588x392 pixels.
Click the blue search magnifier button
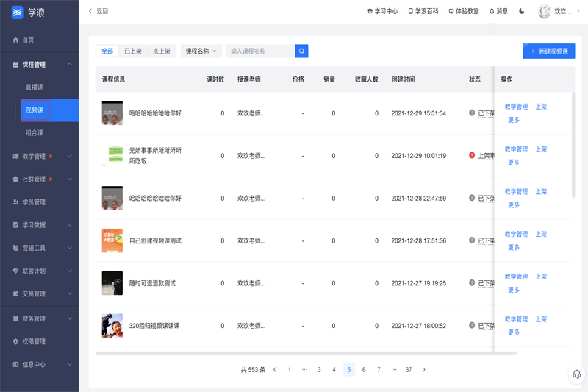click(301, 51)
